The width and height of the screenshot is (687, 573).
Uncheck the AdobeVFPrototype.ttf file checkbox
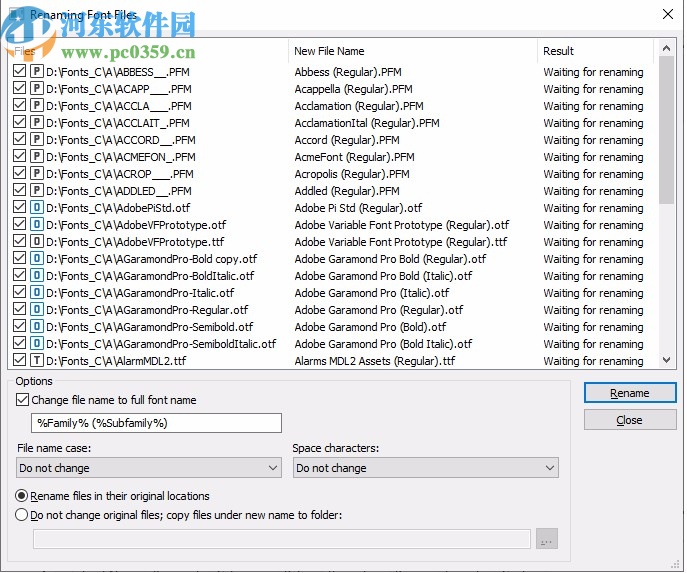pyautogui.click(x=19, y=241)
